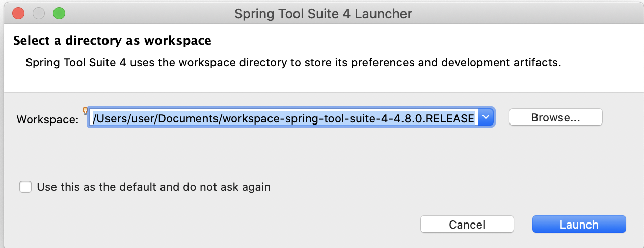Image resolution: width=644 pixels, height=248 pixels.
Task: Click the 'Select a directory as workspace' heading
Action: click(x=112, y=40)
